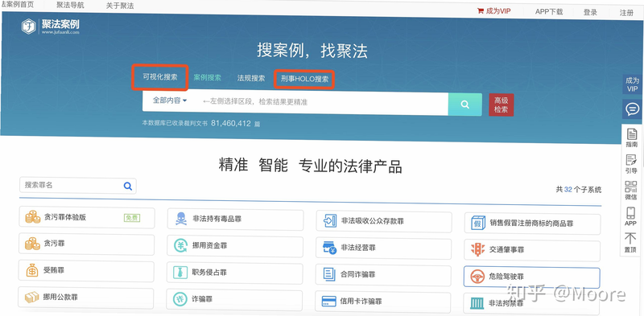Click the 合同诈骗罪 label

pyautogui.click(x=357, y=274)
